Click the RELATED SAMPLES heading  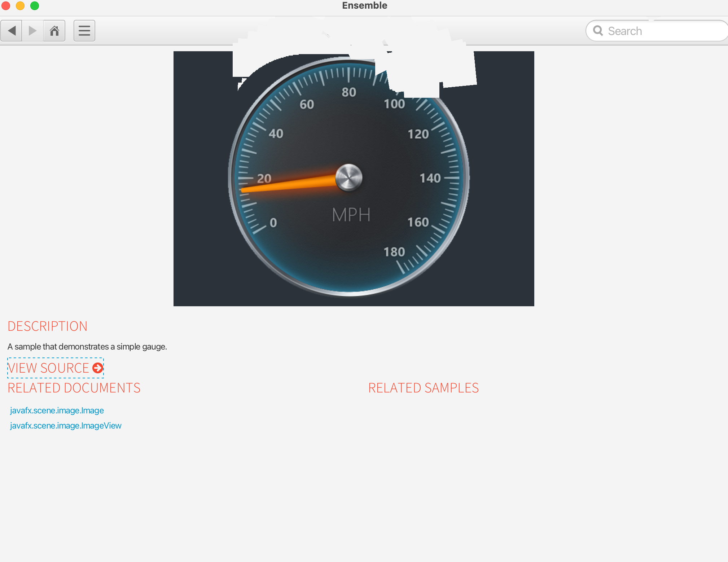coord(424,388)
